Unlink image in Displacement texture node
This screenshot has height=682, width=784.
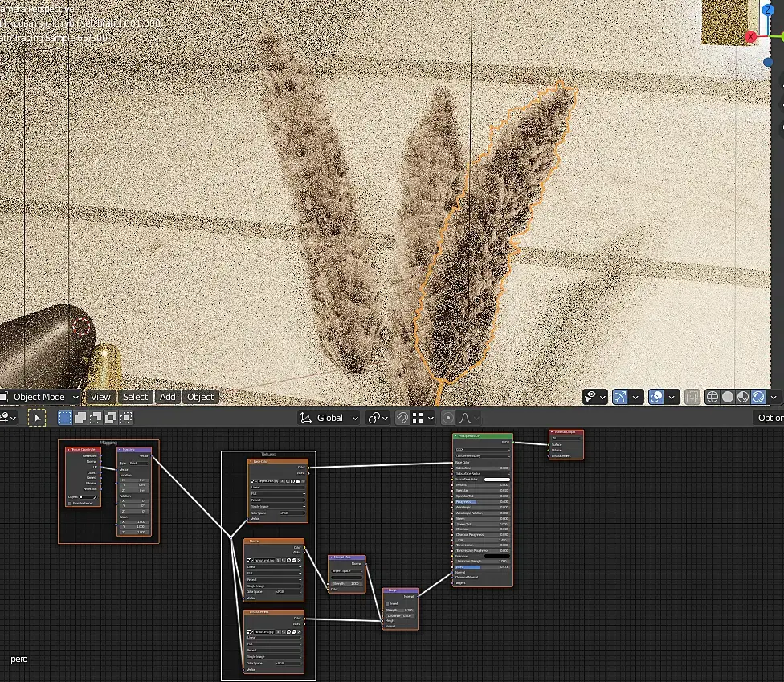click(299, 631)
